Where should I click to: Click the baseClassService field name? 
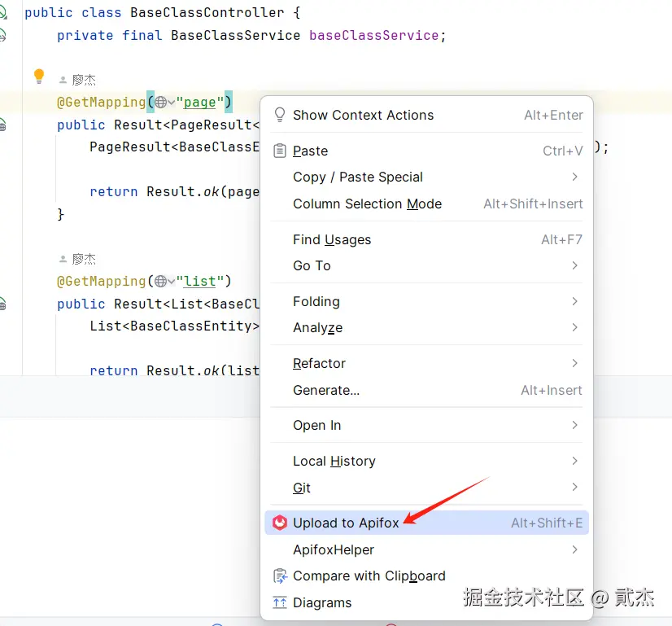(373, 35)
